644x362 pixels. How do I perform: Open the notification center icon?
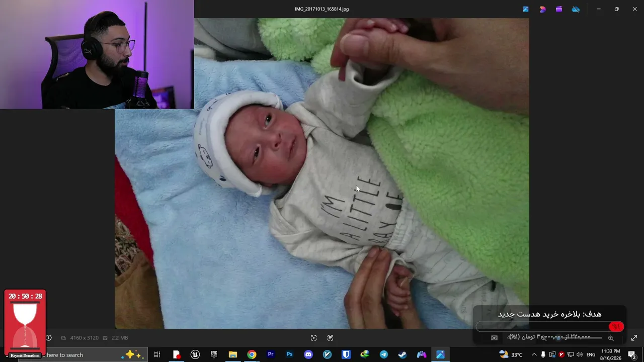click(x=632, y=354)
